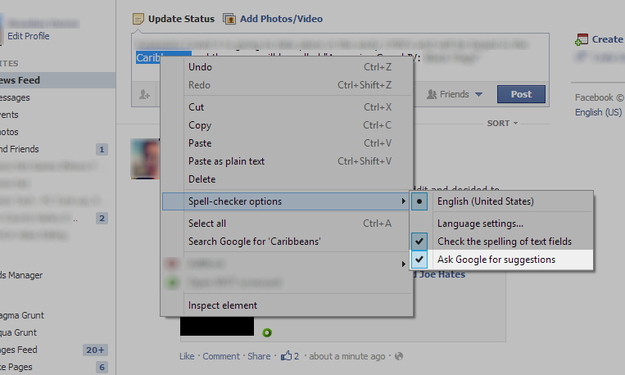Click the 20+ badge on Pages Feed

coord(95,350)
